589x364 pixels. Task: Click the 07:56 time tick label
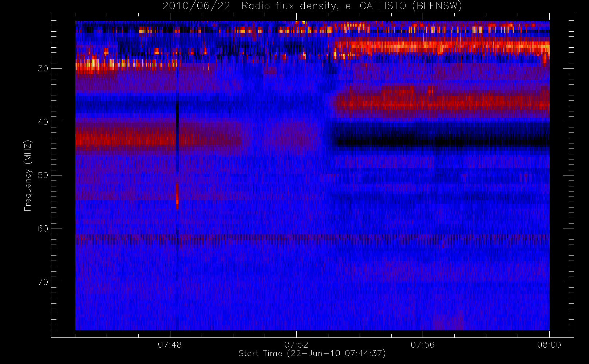tap(423, 345)
